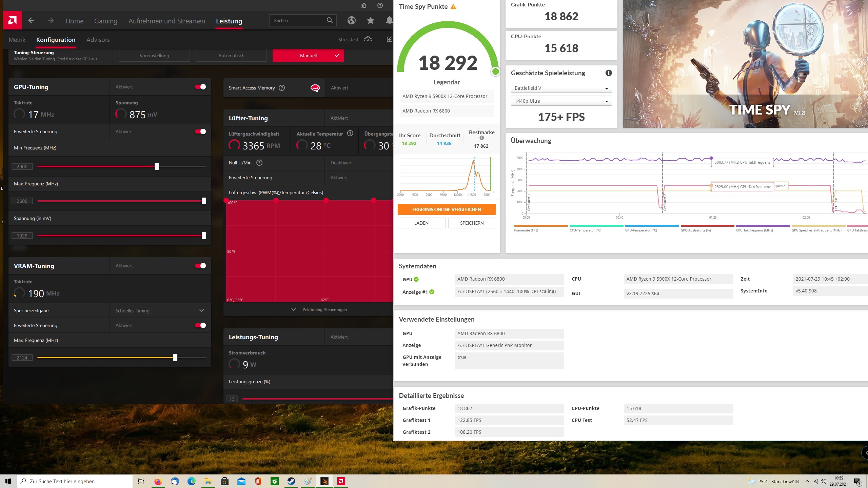Switch to the Metrik tab
Image resolution: width=868 pixels, height=488 pixels.
coord(17,40)
